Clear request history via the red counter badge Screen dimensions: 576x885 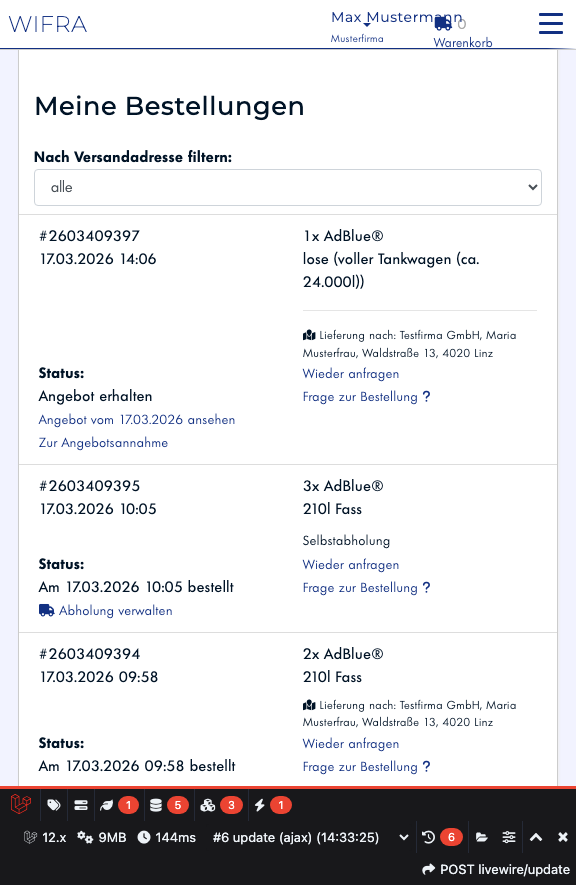pyautogui.click(x=450, y=837)
